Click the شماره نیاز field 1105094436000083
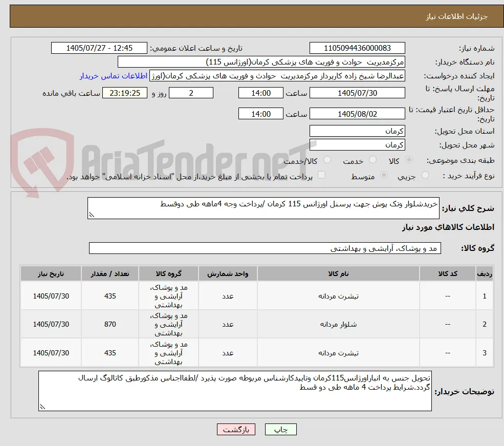Image resolution: width=504 pixels, height=446 pixels. point(357,48)
